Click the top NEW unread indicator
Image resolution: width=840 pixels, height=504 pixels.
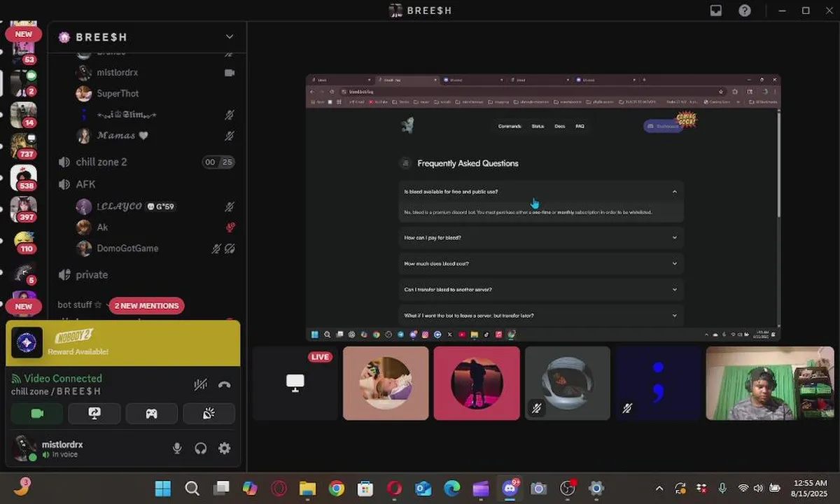click(x=23, y=34)
